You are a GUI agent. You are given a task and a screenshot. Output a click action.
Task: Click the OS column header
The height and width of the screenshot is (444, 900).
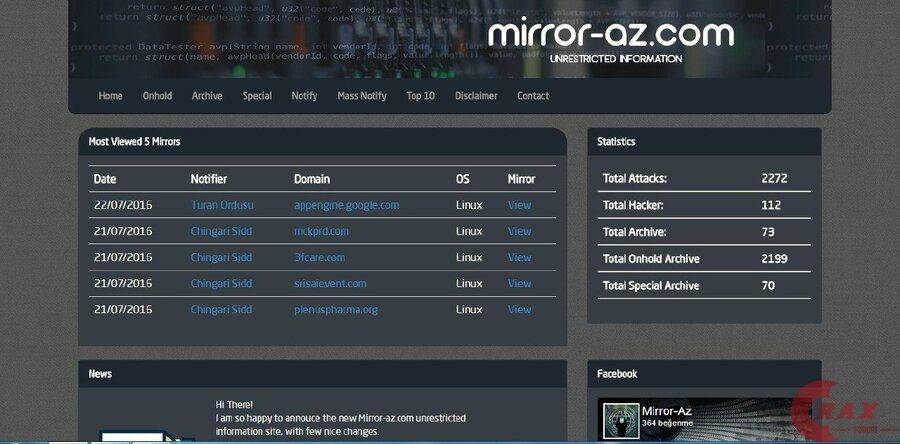coord(463,179)
